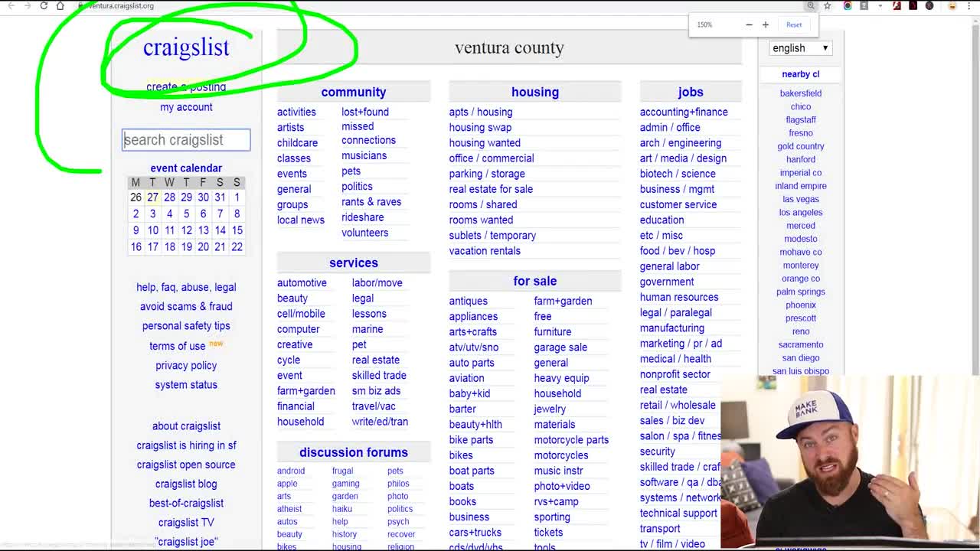This screenshot has width=980, height=551.
Task: Open the accounting+finance jobs link
Action: click(x=684, y=112)
